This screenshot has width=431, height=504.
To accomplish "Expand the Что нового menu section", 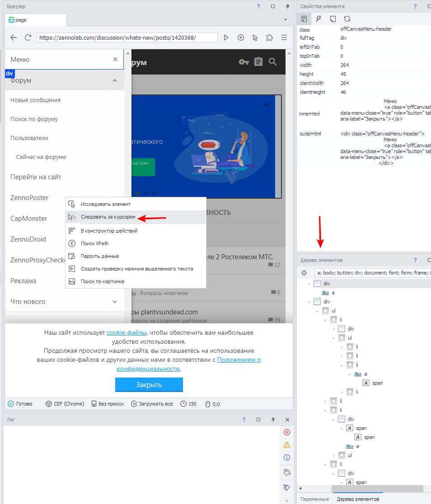I will (115, 302).
